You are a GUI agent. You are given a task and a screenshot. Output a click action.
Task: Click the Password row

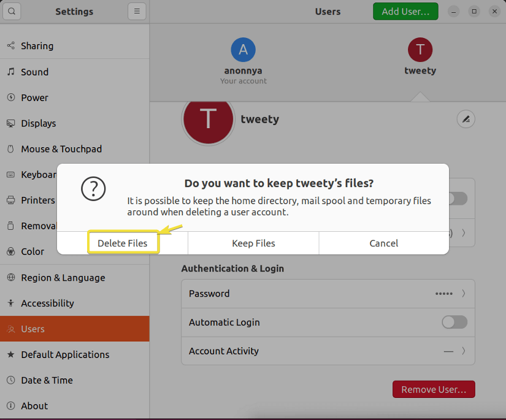click(x=328, y=293)
